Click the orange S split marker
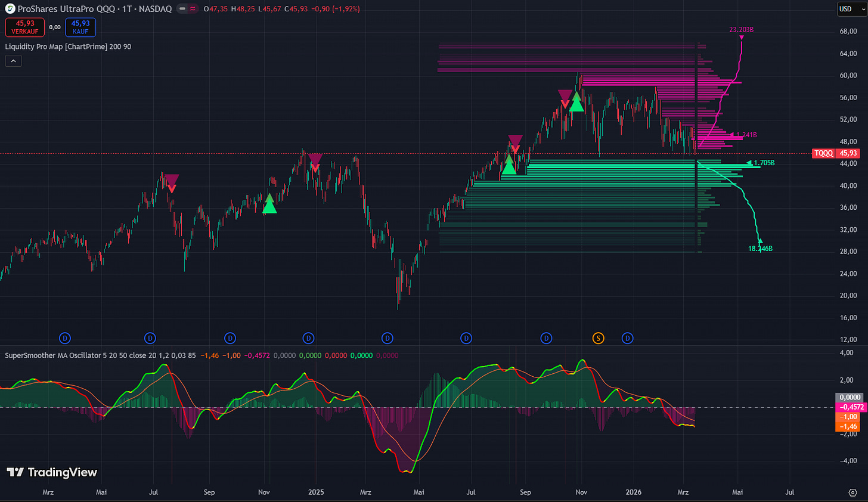Image resolution: width=868 pixels, height=502 pixels. (598, 339)
